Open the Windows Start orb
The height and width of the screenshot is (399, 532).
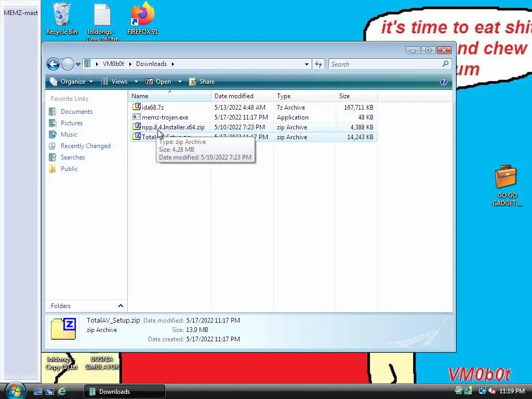(15, 391)
